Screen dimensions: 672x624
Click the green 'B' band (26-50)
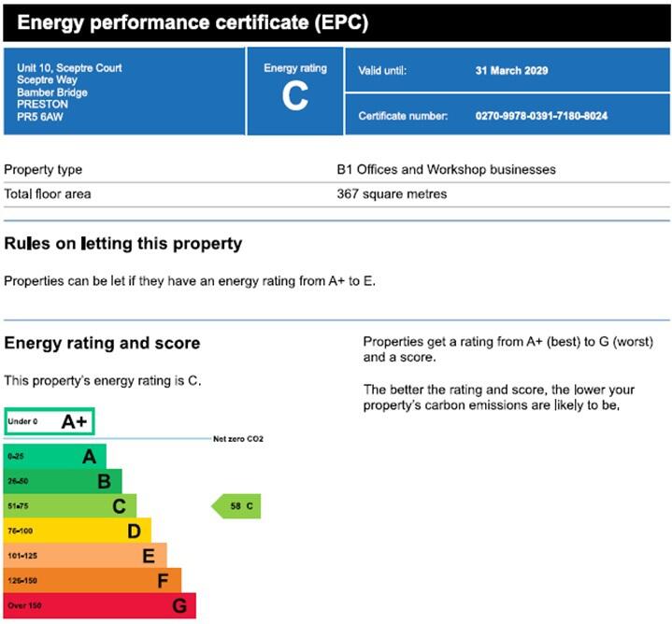click(x=63, y=481)
